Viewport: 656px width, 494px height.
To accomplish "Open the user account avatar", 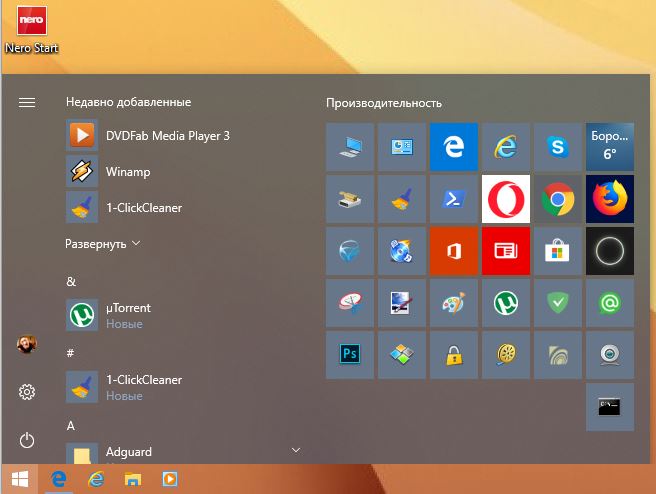I will (27, 344).
